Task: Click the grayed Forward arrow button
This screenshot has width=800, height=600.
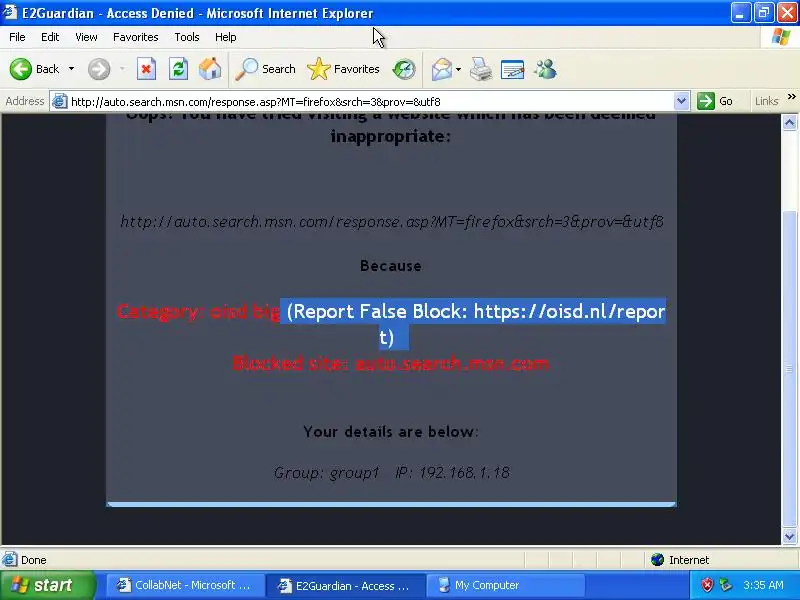Action: pyautogui.click(x=99, y=69)
